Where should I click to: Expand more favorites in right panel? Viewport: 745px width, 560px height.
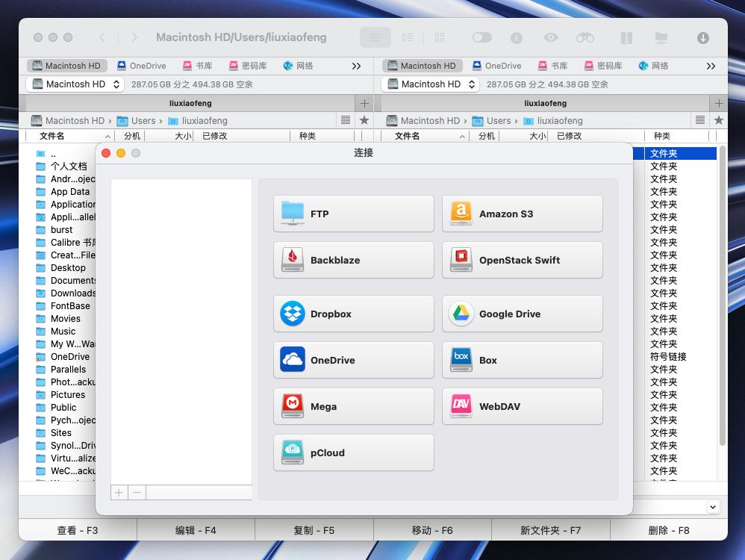click(711, 66)
